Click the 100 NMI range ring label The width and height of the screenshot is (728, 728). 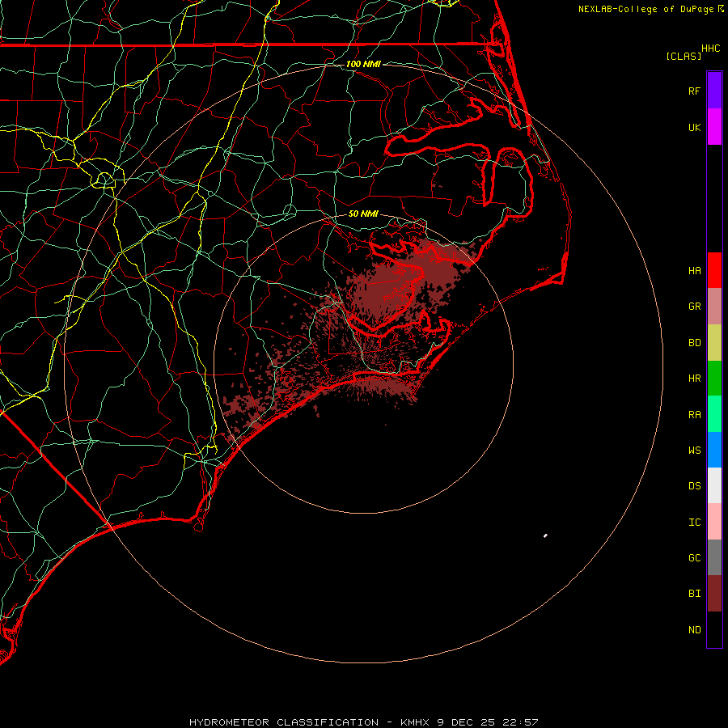point(363,64)
